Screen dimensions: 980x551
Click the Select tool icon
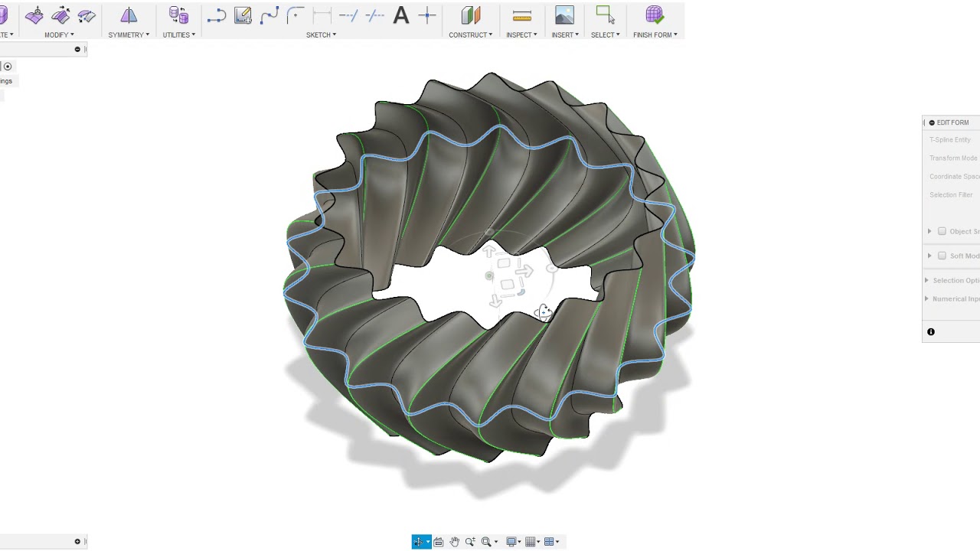(605, 15)
